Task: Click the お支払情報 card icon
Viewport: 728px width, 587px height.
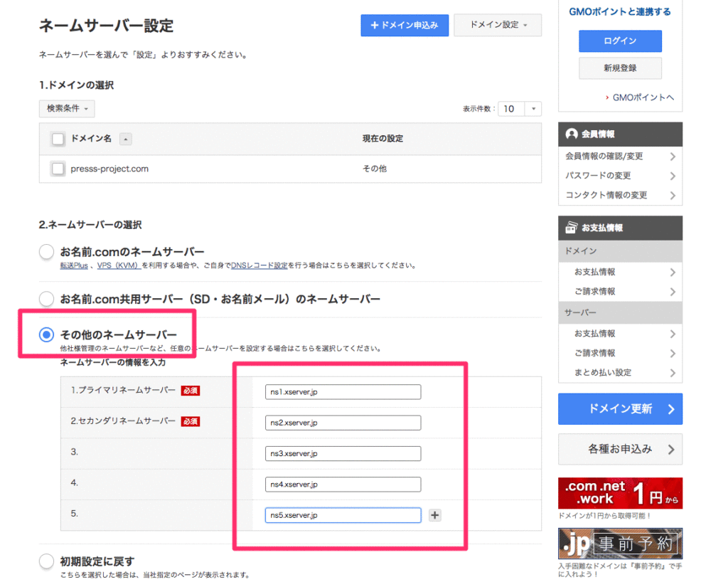Action: pos(571,228)
